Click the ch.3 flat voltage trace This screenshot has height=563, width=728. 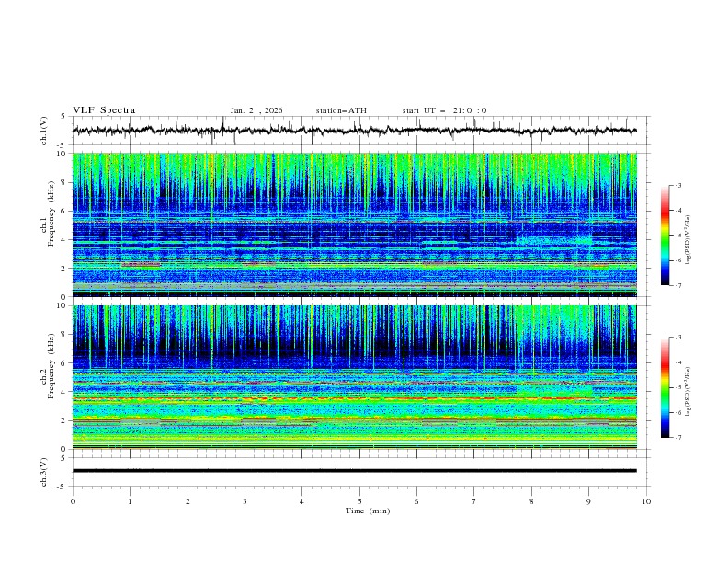(x=355, y=471)
